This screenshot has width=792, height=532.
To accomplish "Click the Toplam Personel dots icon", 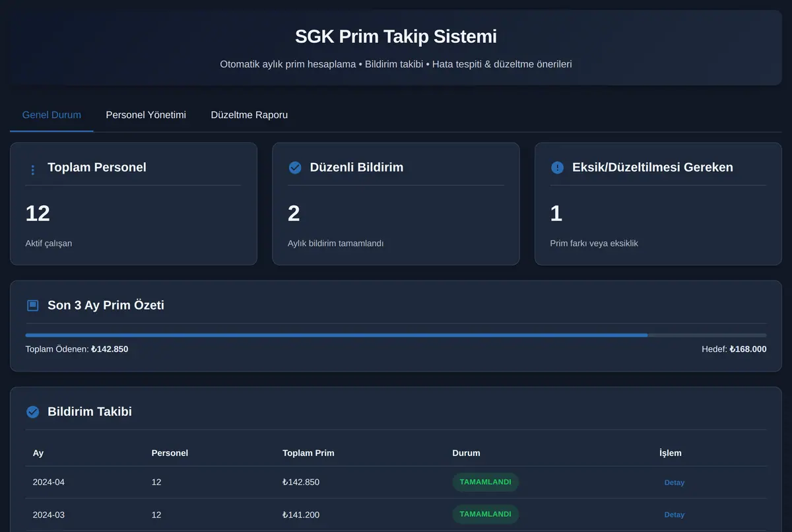I will (33, 170).
